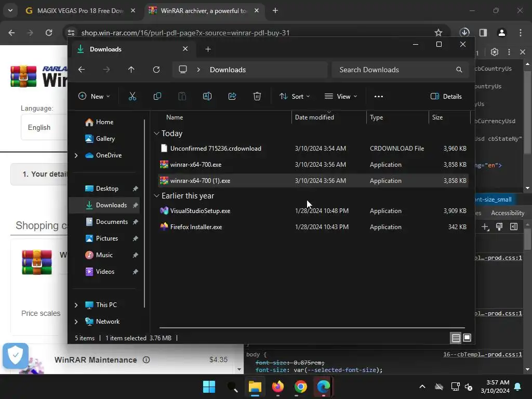Click the info icon next to WinRAR Maintenance
532x399 pixels.
pos(146,360)
